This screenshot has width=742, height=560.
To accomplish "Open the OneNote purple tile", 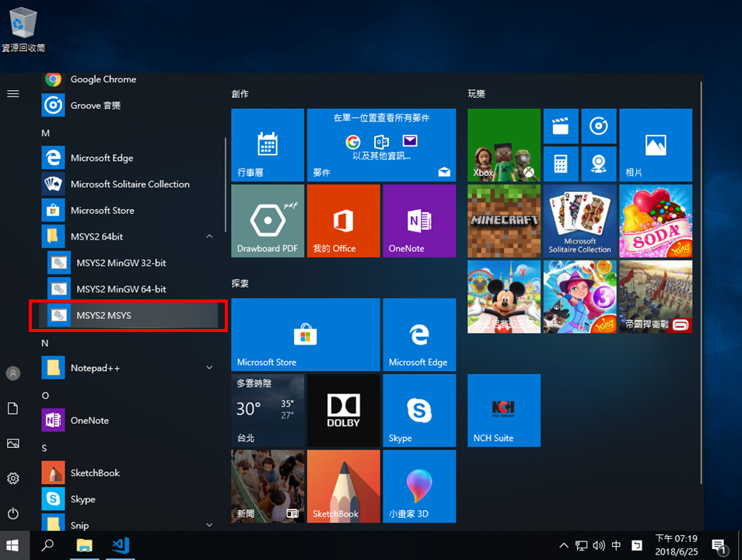I will tap(419, 221).
